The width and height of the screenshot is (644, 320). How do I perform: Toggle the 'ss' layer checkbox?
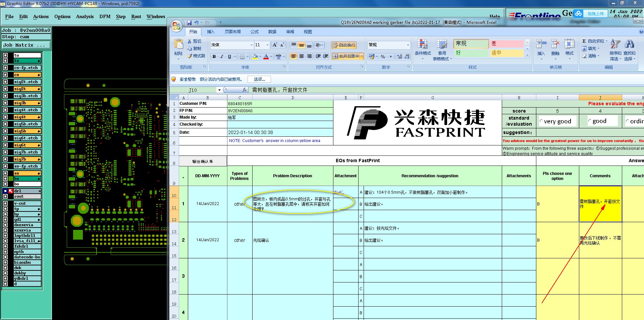coord(5,173)
